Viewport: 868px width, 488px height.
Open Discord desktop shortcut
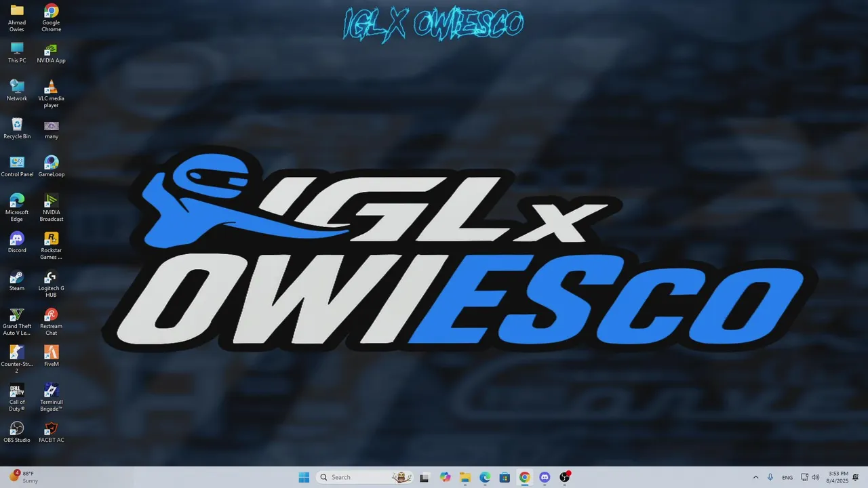(x=17, y=243)
